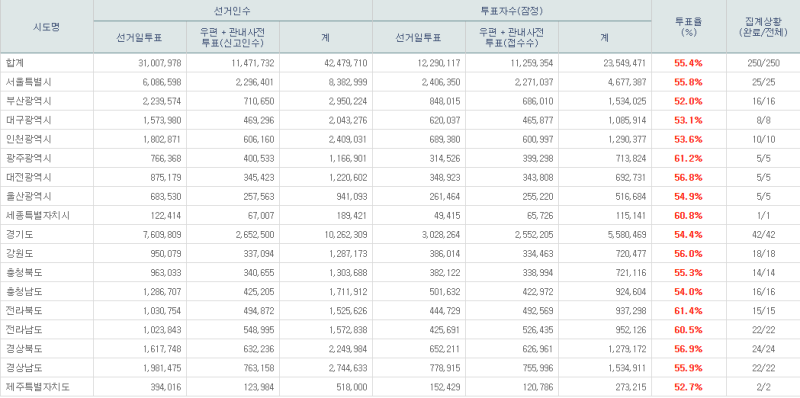Click 전라남도 turnout value 60.5%
The height and width of the screenshot is (398, 800).
click(688, 330)
